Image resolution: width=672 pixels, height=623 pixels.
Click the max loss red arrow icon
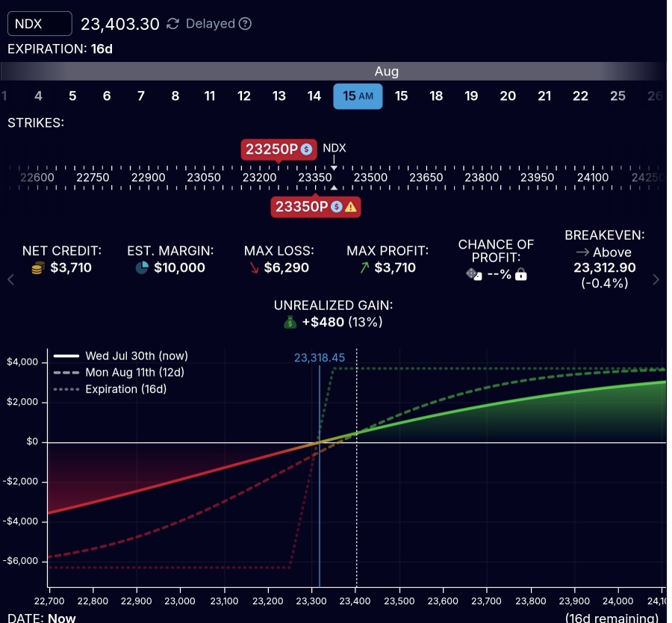(x=254, y=268)
